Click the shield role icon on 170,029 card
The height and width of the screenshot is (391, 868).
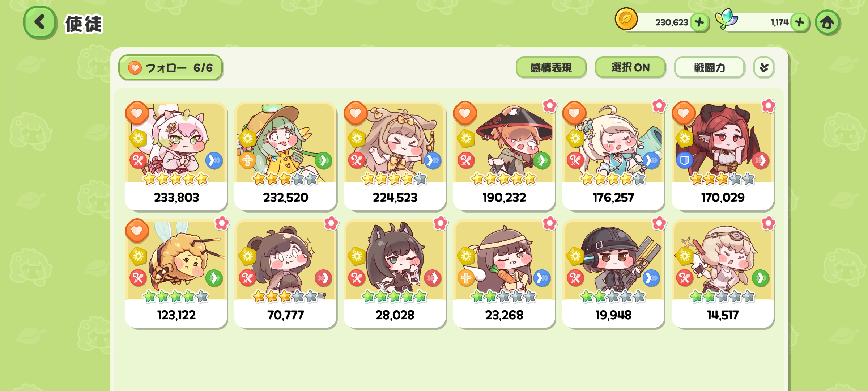(684, 160)
